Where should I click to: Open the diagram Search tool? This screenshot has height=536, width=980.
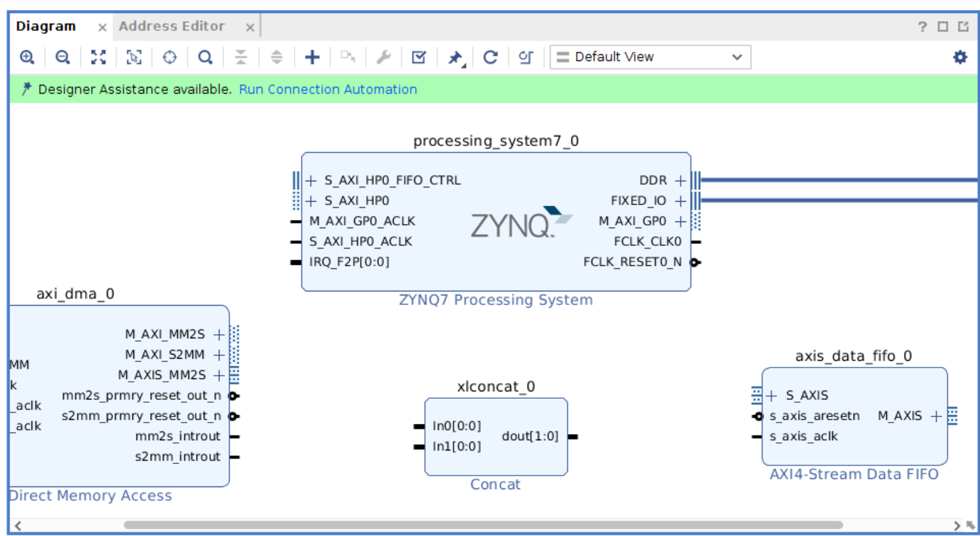204,57
